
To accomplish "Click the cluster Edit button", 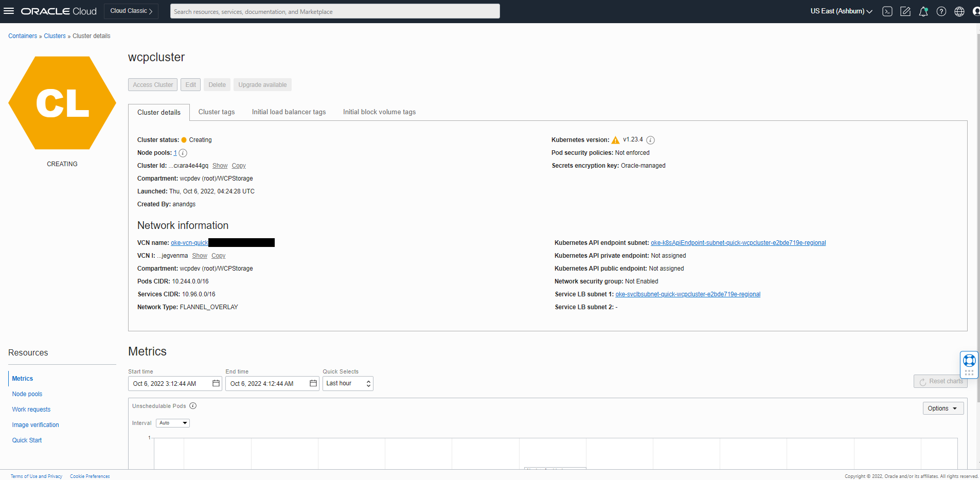I will point(191,85).
